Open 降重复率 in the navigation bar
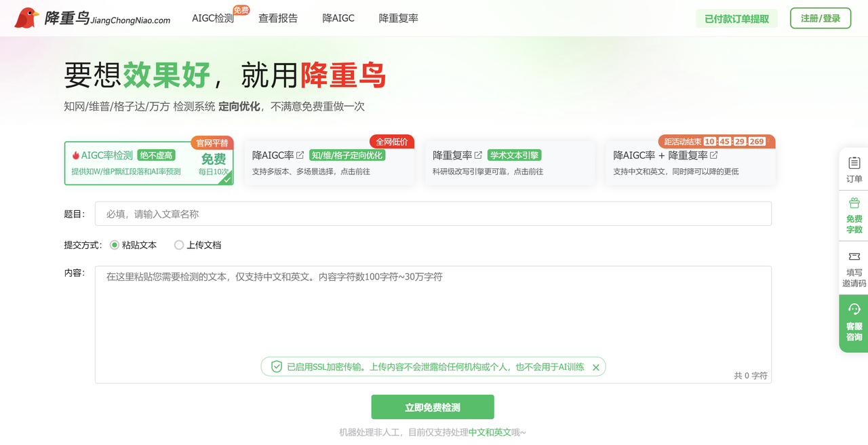868x445 pixels. (x=399, y=18)
